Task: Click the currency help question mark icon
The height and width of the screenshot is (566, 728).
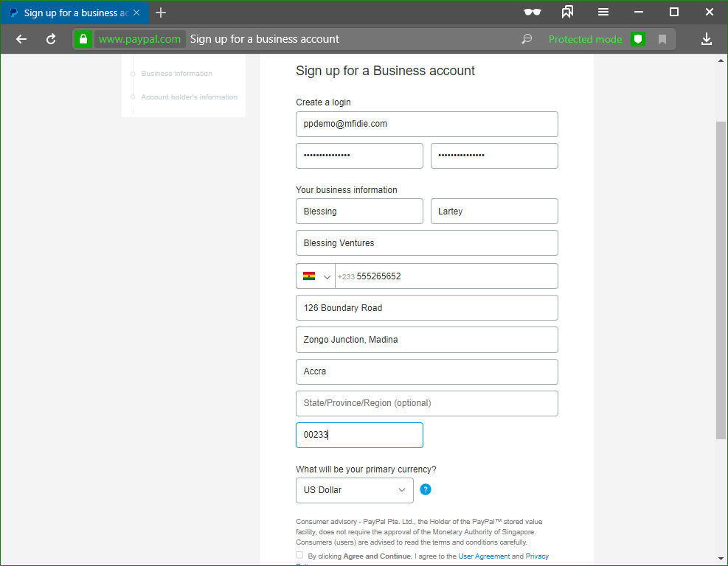Action: coord(426,489)
